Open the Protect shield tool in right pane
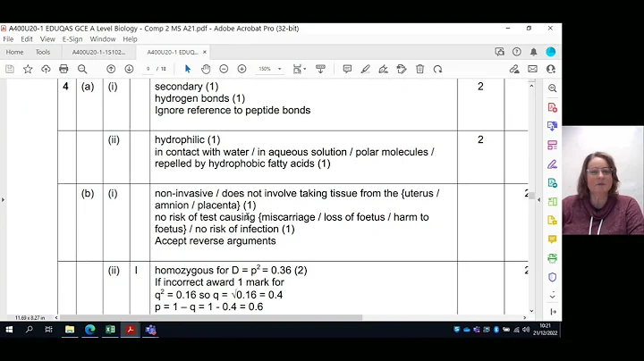 click(x=553, y=277)
